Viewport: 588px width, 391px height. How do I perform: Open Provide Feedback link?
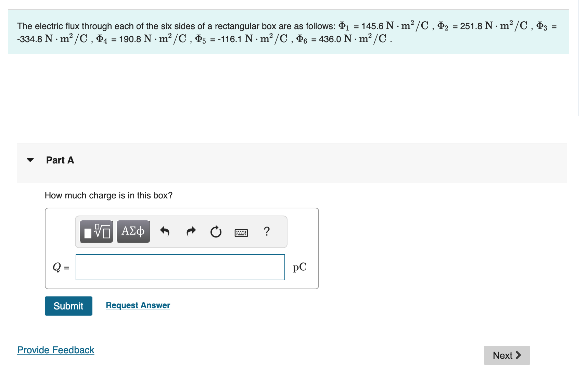[x=56, y=350]
